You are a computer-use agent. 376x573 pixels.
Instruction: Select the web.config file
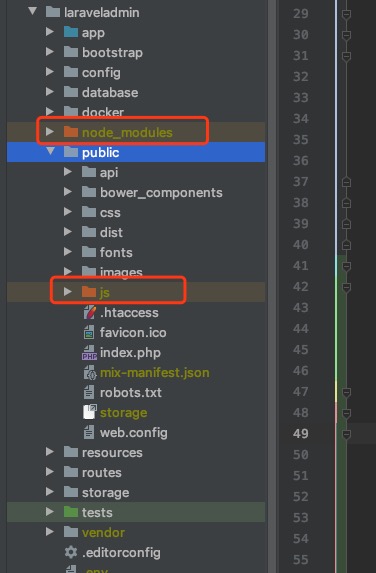tap(133, 433)
